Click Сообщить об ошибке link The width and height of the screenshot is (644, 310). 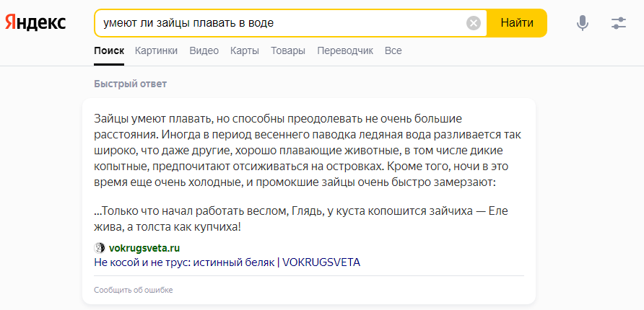point(134,290)
